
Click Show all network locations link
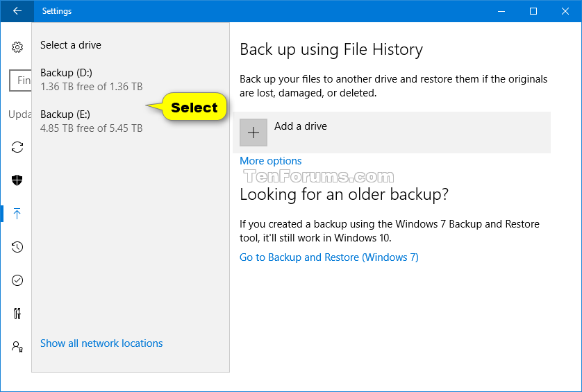(101, 343)
